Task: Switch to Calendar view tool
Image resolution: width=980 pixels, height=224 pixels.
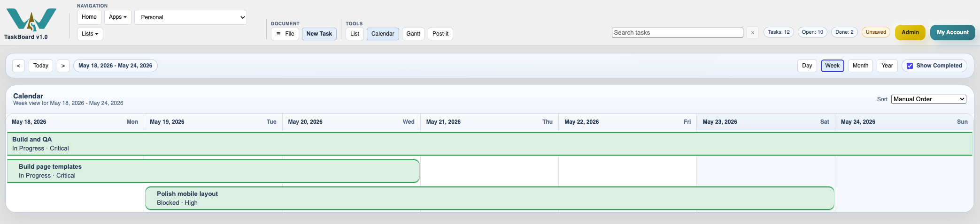Action: (383, 34)
